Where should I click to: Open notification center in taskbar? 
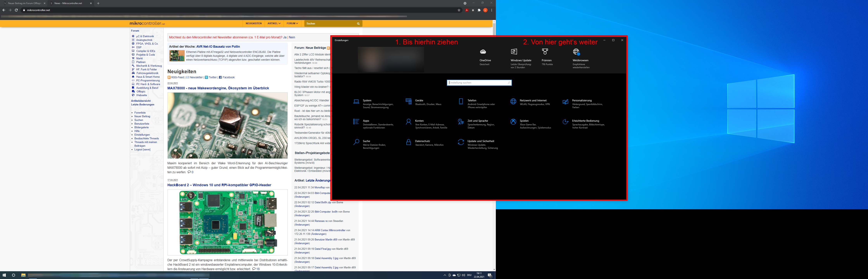point(490,275)
